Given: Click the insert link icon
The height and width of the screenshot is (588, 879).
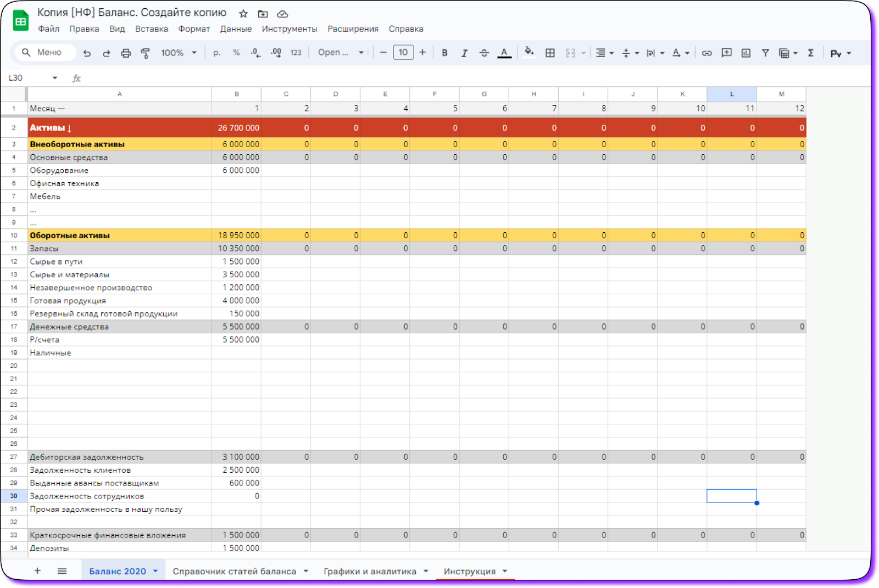Looking at the screenshot, I should 706,53.
